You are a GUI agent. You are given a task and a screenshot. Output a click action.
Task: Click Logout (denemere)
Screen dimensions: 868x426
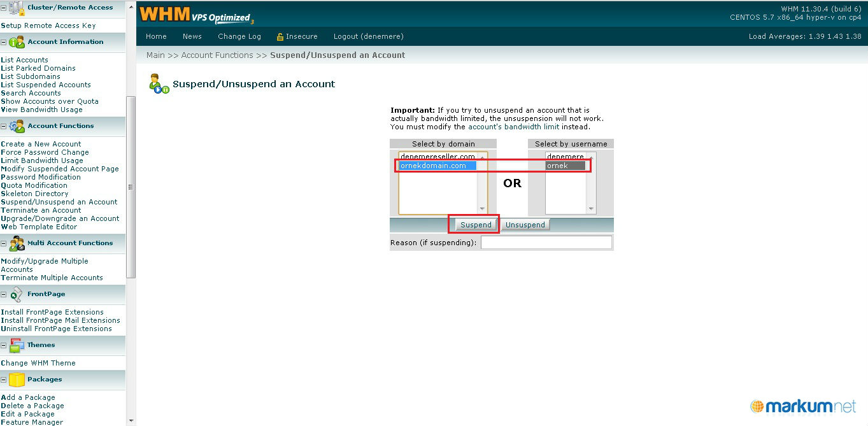point(369,36)
